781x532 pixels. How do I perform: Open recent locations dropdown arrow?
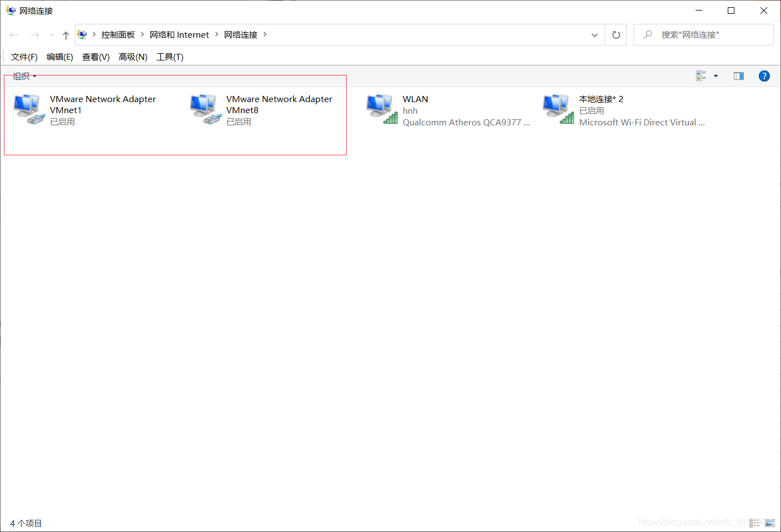tap(52, 35)
